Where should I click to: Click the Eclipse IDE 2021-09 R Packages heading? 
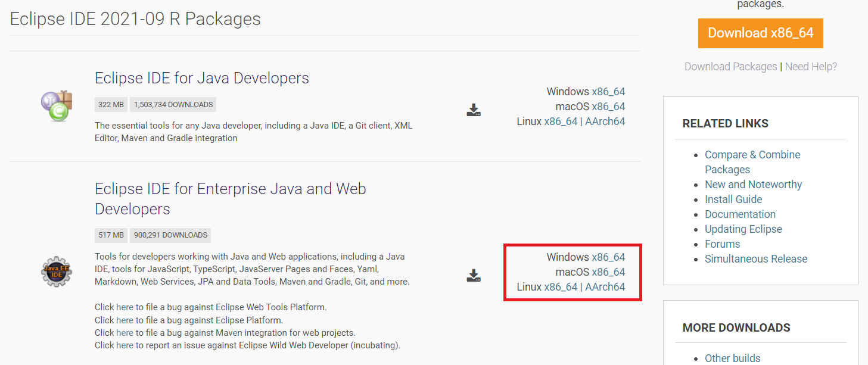(x=135, y=18)
